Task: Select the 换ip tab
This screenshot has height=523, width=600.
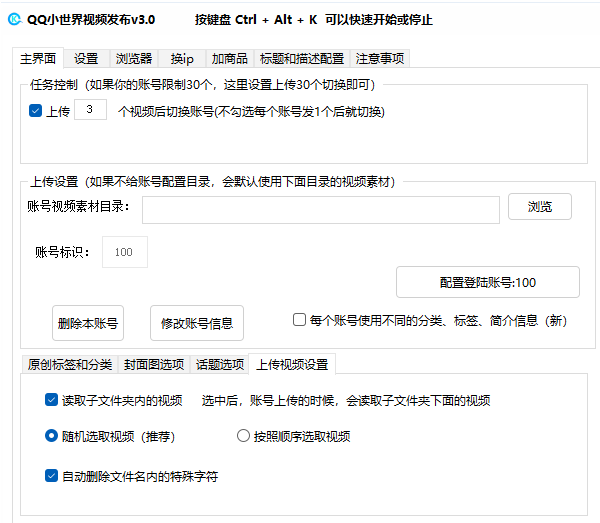Action: click(182, 59)
